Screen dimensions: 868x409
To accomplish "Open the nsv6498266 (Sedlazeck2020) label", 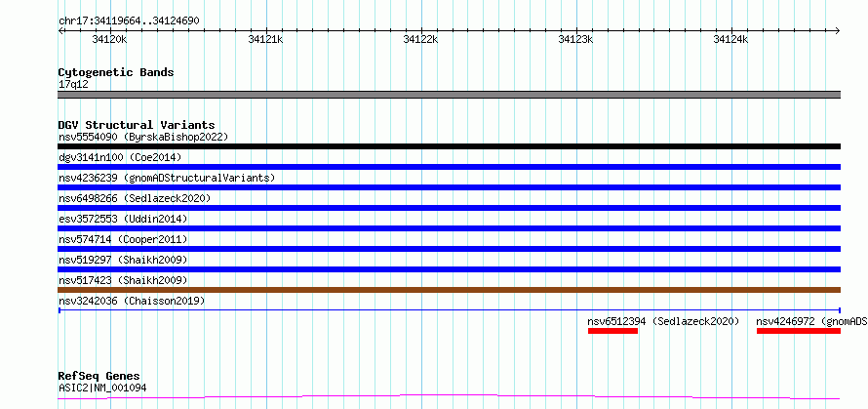I will pyautogui.click(x=135, y=198).
